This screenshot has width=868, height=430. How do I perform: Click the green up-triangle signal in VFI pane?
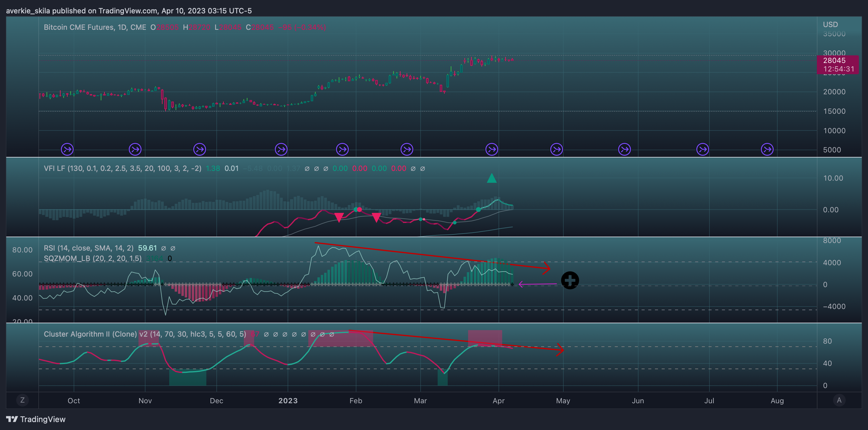[492, 178]
